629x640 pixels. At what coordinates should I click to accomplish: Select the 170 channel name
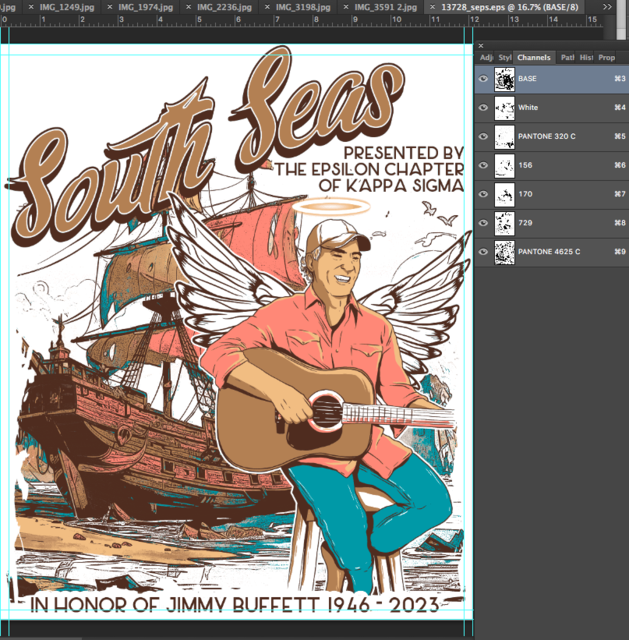(525, 194)
